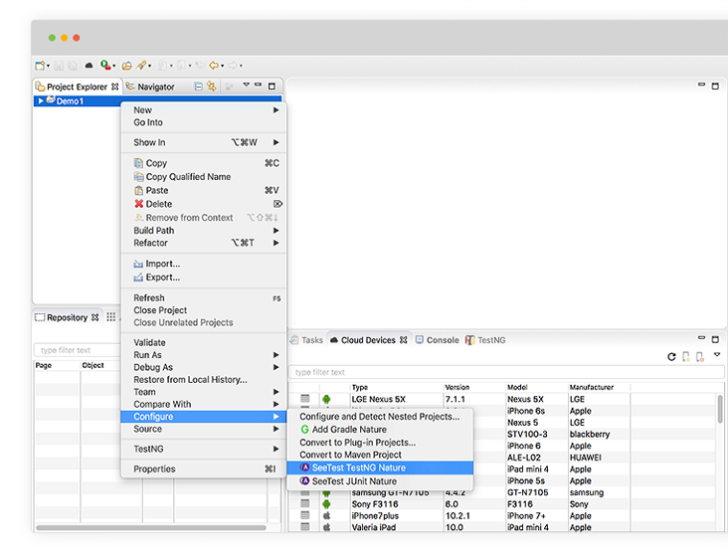Viewport: 728px width, 560px height.
Task: Click Repository horizontal scrollbar
Action: (151, 527)
